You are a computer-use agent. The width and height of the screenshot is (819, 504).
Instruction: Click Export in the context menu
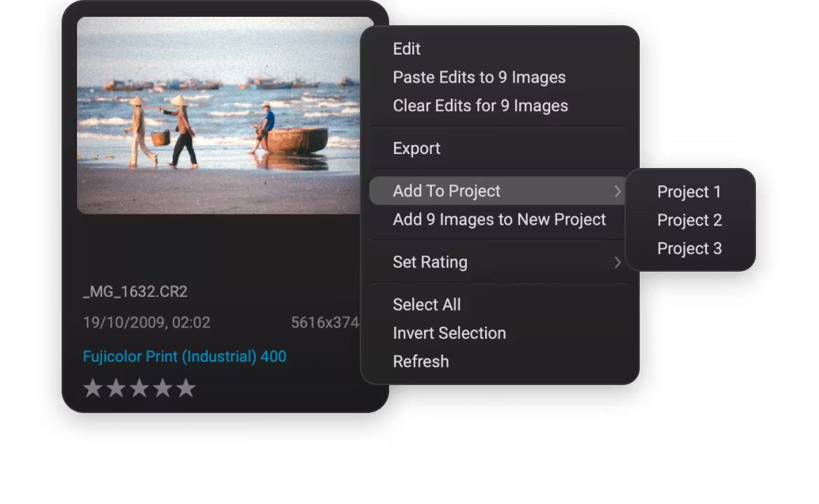tap(416, 148)
